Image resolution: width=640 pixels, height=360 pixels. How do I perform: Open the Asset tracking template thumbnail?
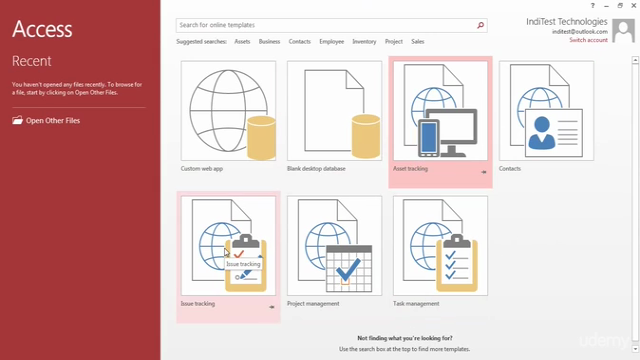tap(440, 111)
